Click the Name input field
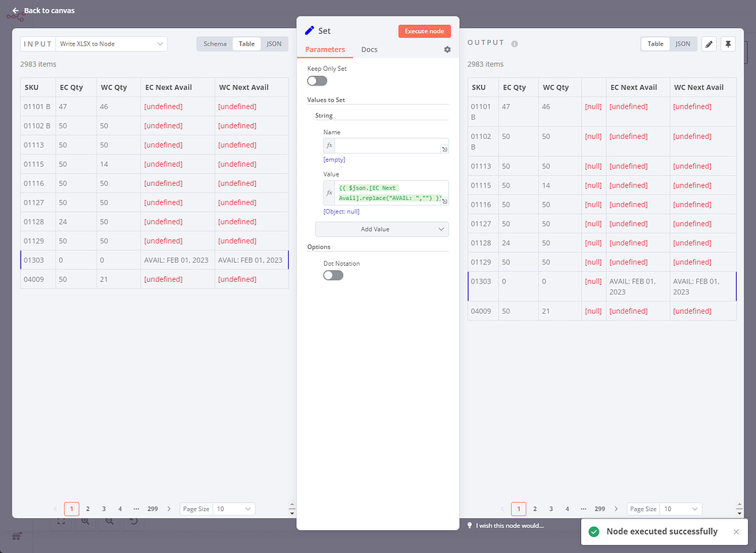The width and height of the screenshot is (756, 553). click(388, 145)
